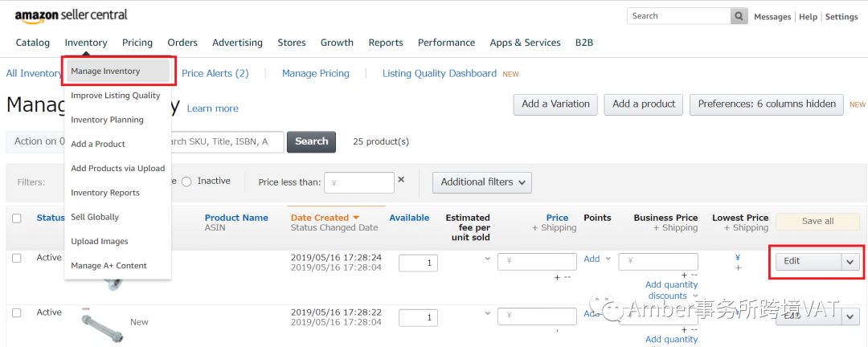This screenshot has width=868, height=347.
Task: Choose Manage Inventory from the Inventory menu
Action: coord(105,71)
